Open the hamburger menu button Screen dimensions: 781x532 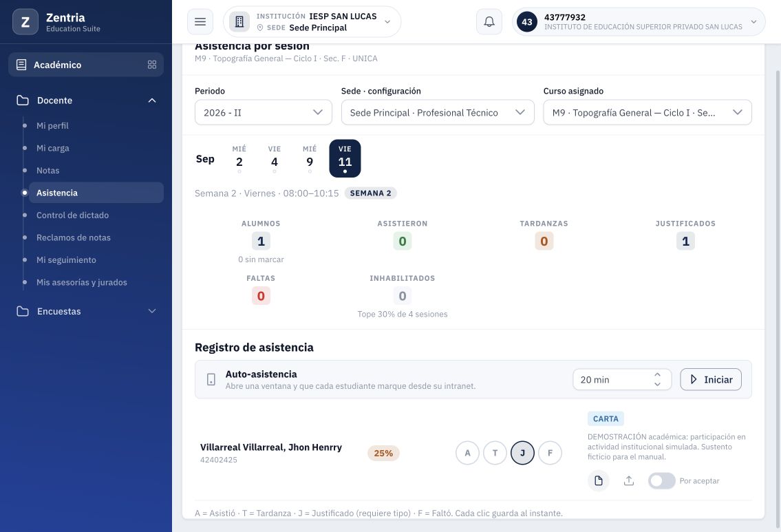(x=200, y=22)
